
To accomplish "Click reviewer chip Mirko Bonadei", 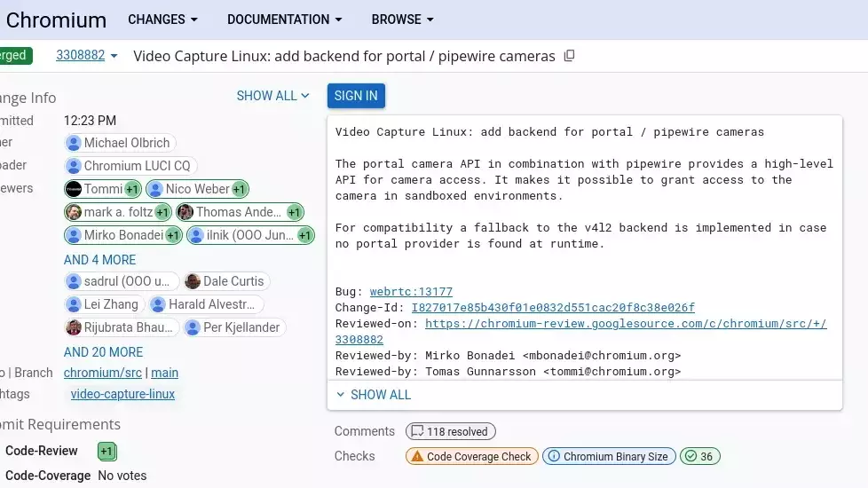I will tap(122, 235).
